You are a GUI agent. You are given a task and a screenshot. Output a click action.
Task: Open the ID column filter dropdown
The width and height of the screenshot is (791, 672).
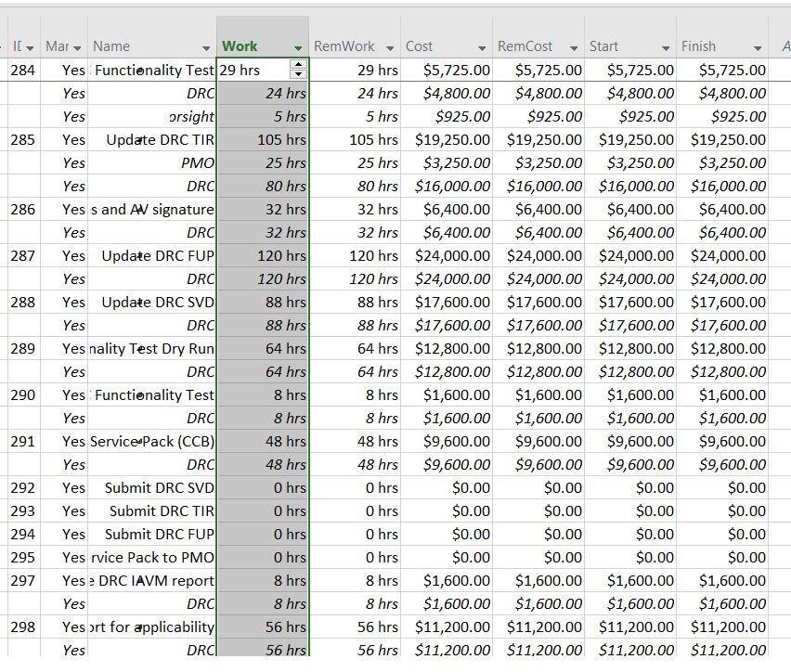click(x=30, y=48)
